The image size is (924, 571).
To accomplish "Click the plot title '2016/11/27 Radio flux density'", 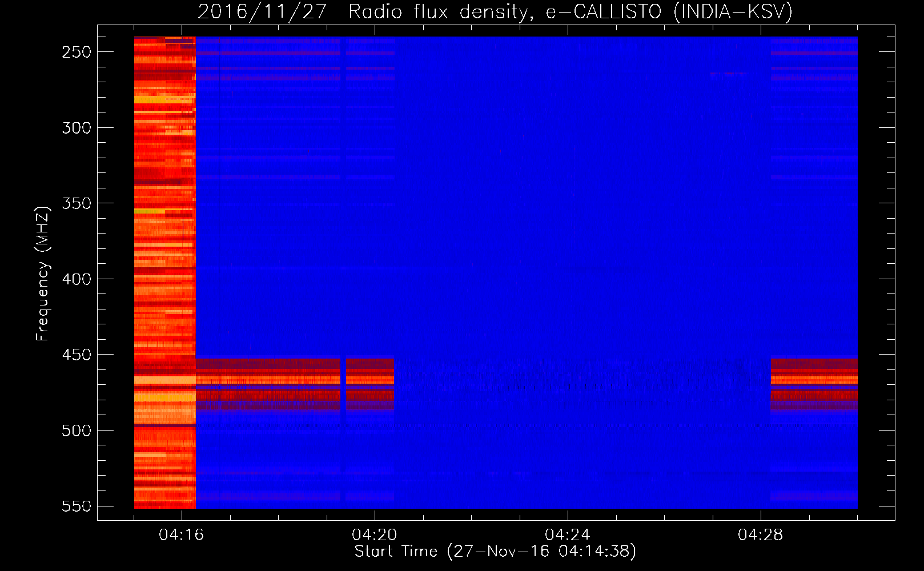I will click(x=496, y=11).
